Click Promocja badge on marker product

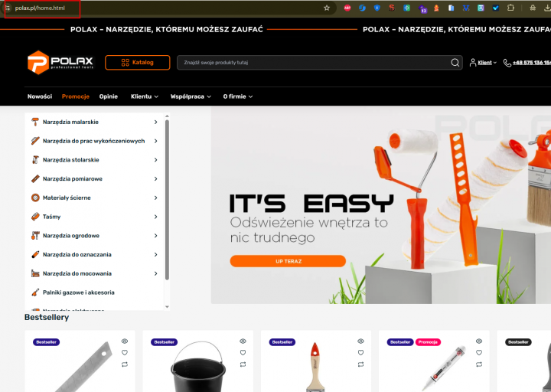point(428,342)
